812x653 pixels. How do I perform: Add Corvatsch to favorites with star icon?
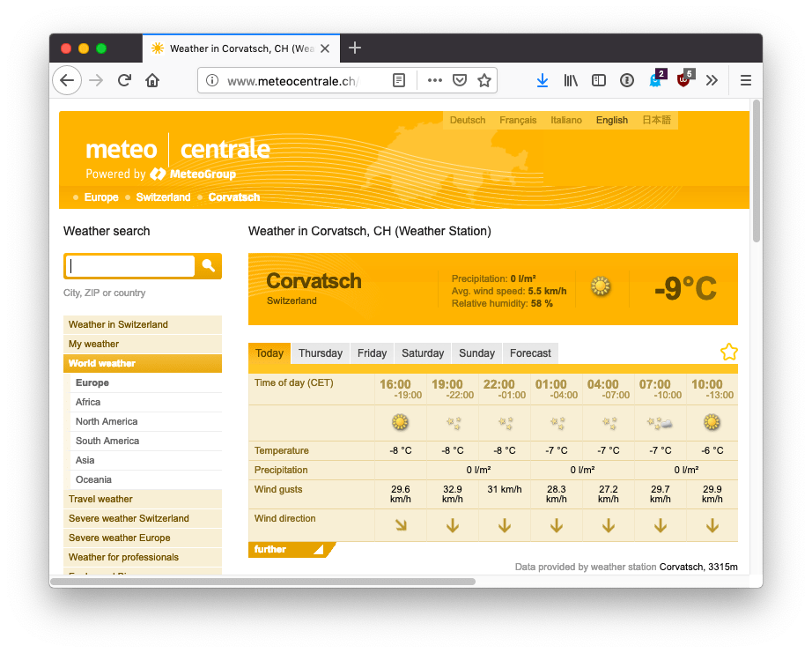[x=728, y=352]
